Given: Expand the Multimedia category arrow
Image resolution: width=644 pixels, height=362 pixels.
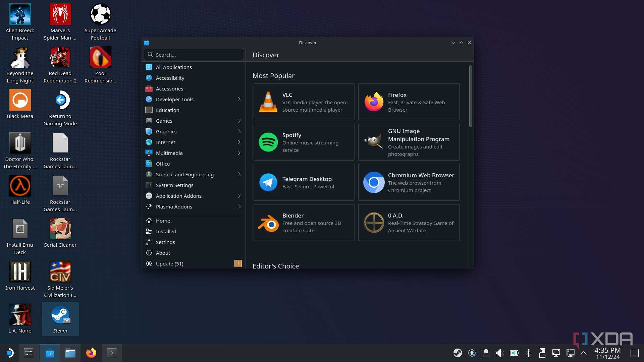Looking at the screenshot, I should (x=239, y=153).
